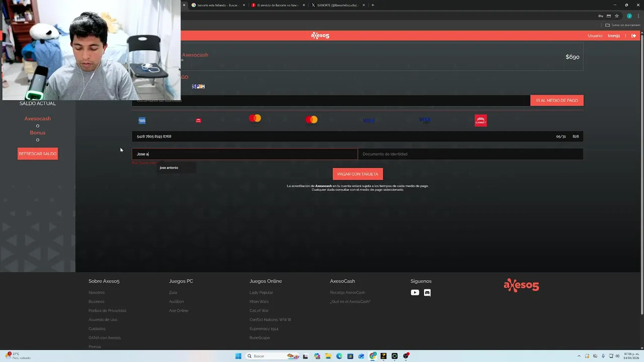Open the taskbar weather widget

(19, 356)
